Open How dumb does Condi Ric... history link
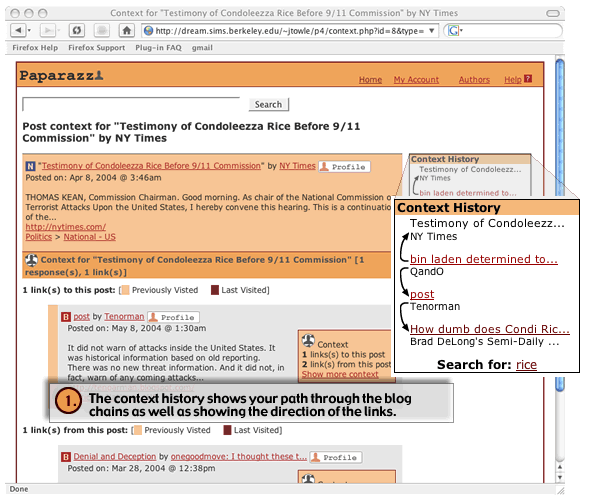Screen dimensions: 608x498 point(490,329)
